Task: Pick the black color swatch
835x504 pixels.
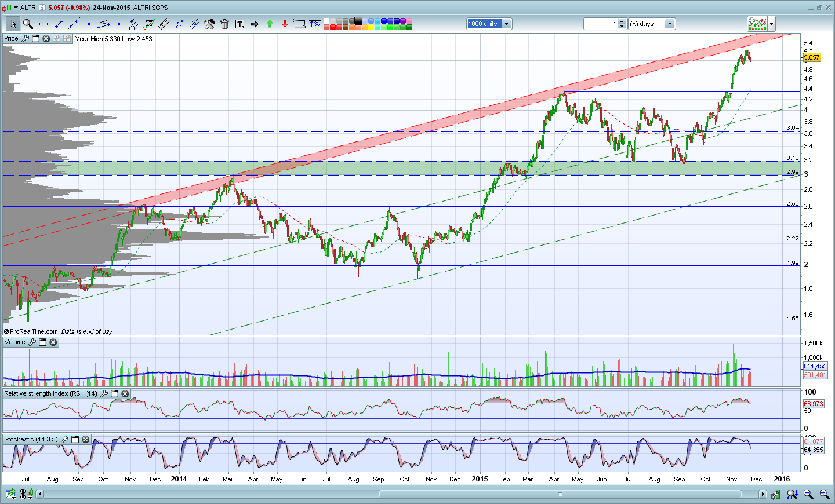Action: pyautogui.click(x=358, y=21)
